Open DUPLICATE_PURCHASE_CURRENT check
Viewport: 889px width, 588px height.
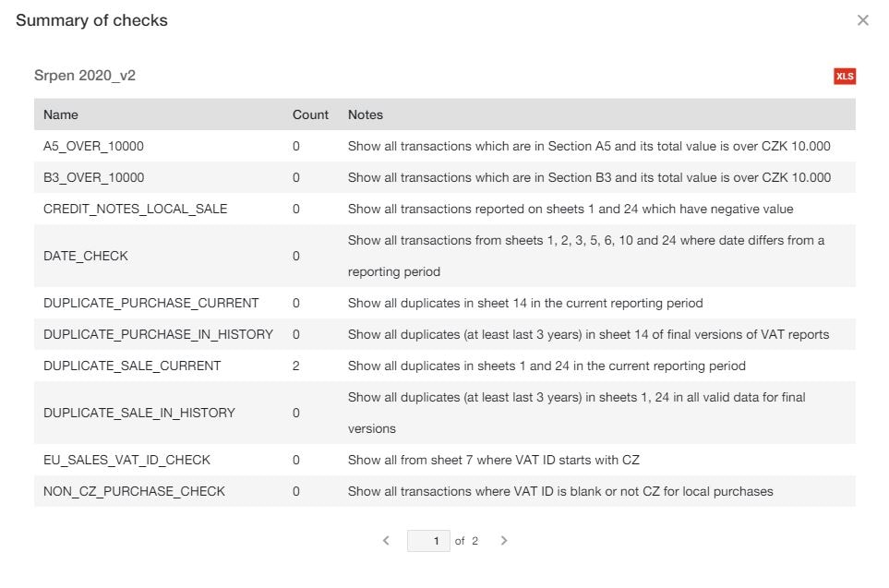click(150, 303)
